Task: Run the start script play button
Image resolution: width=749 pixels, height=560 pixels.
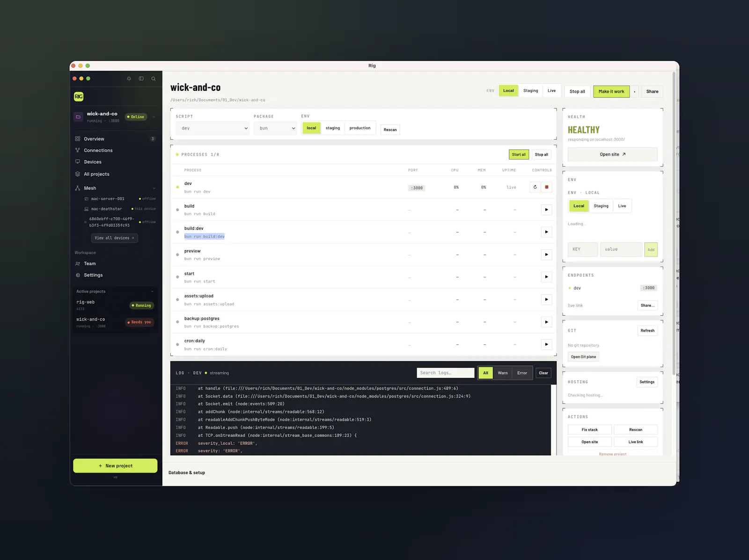Action: [546, 277]
